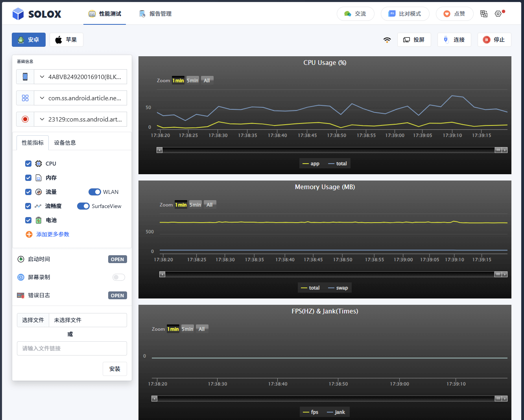Click the 添加更多参数 link

pyautogui.click(x=53, y=234)
